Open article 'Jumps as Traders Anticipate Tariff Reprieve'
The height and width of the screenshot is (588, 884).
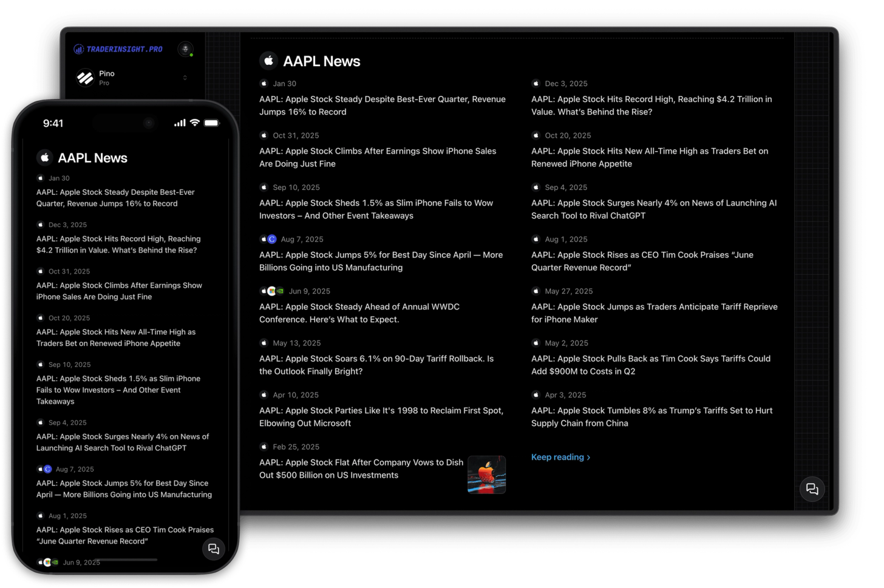(x=654, y=313)
